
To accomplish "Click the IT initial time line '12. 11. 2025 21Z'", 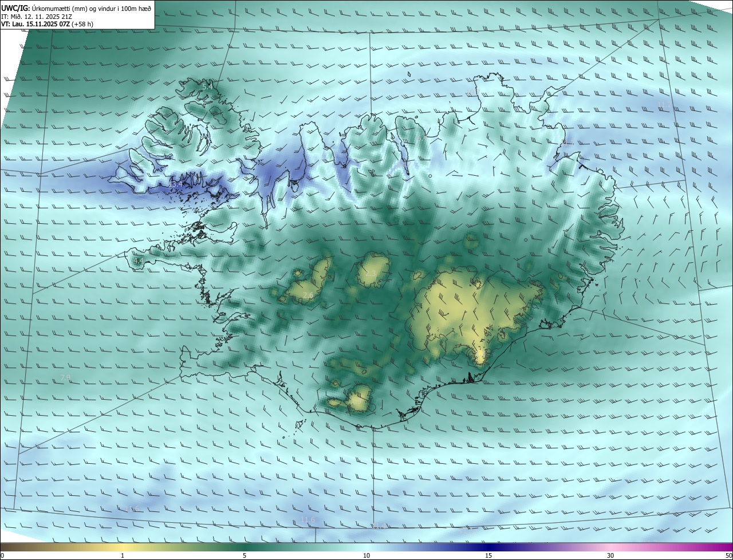I will (47, 17).
